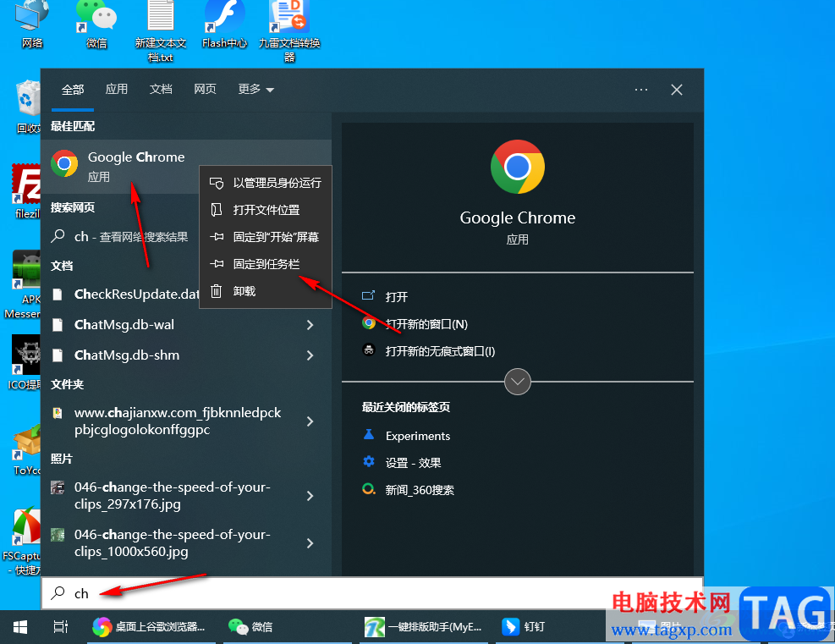Image resolution: width=835 pixels, height=644 pixels.
Task: Click the large Chrome logo in preview pane
Action: [x=518, y=167]
